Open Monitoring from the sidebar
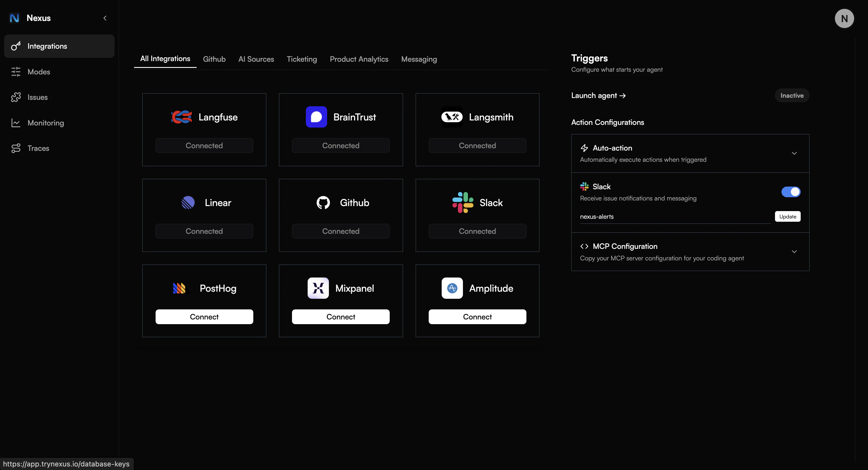 [x=59, y=123]
